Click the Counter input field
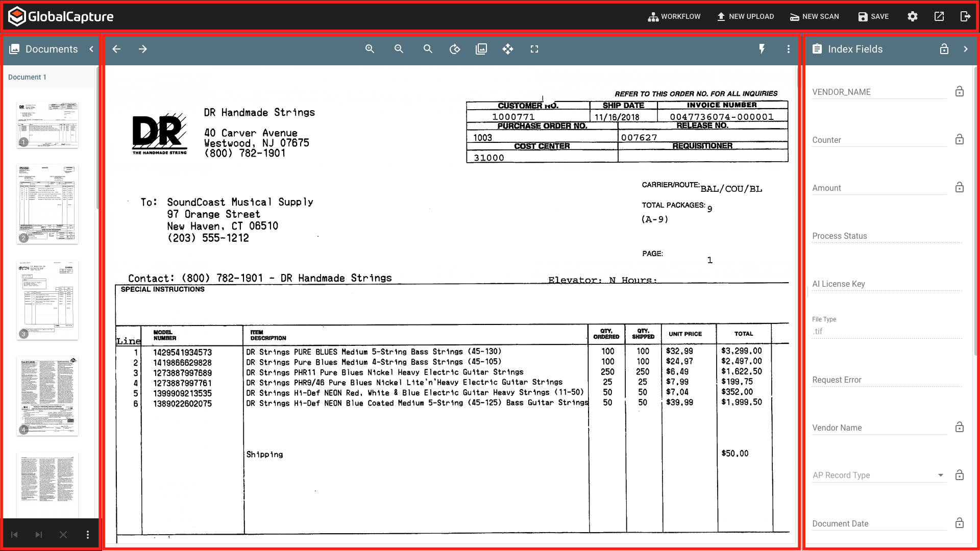This screenshot has width=980, height=551. [879, 140]
